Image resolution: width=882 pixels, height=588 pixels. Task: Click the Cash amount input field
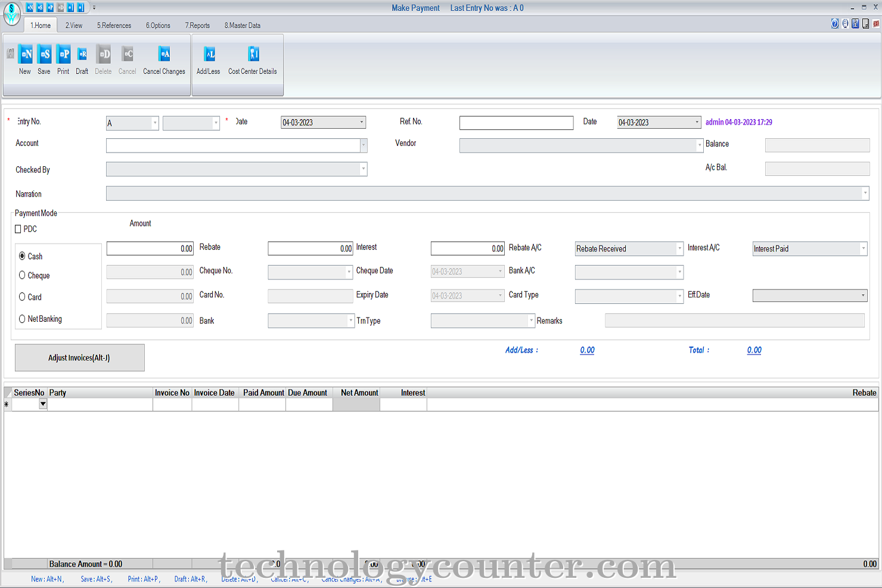[150, 248]
